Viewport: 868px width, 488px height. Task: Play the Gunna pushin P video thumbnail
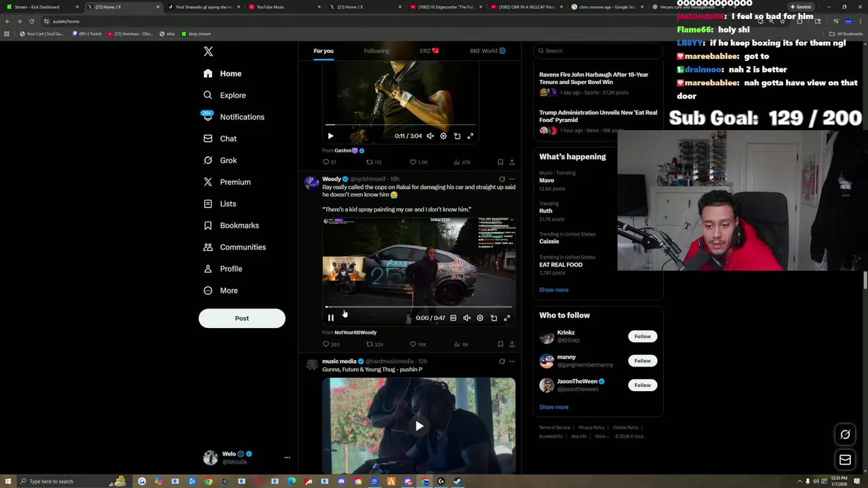tap(419, 426)
